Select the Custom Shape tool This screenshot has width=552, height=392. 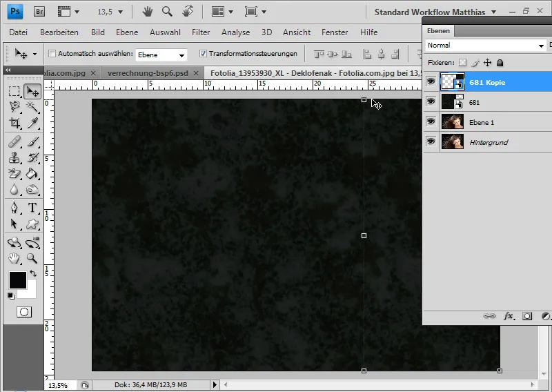(32, 224)
